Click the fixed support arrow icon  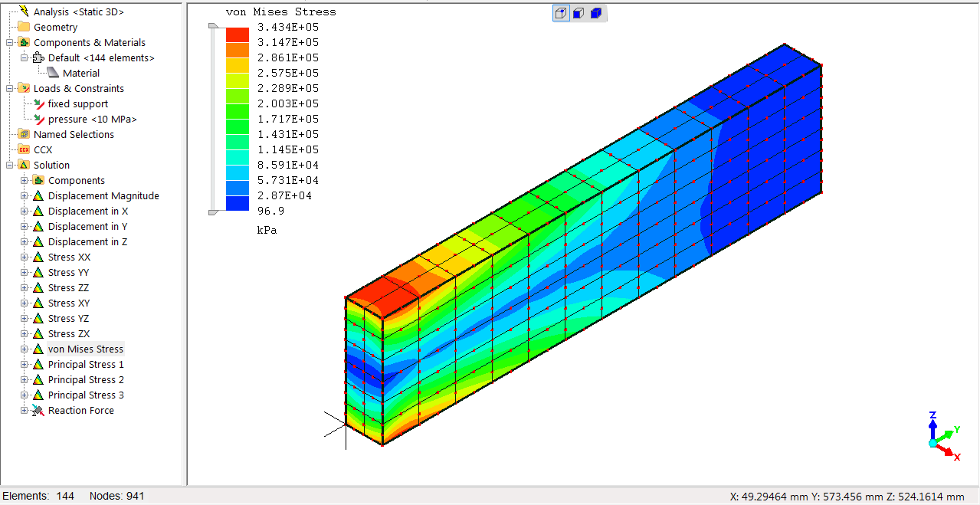(x=38, y=103)
